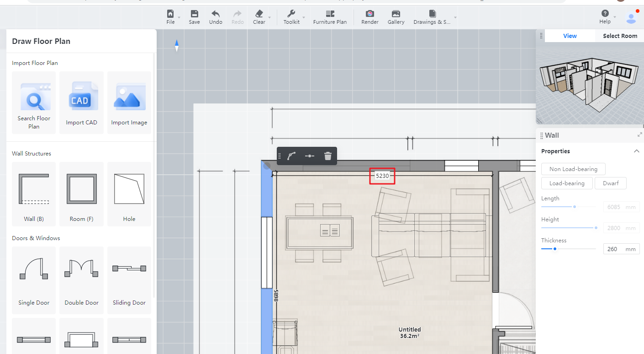Image resolution: width=644 pixels, height=354 pixels.
Task: Open the Render camera tool
Action: [370, 17]
